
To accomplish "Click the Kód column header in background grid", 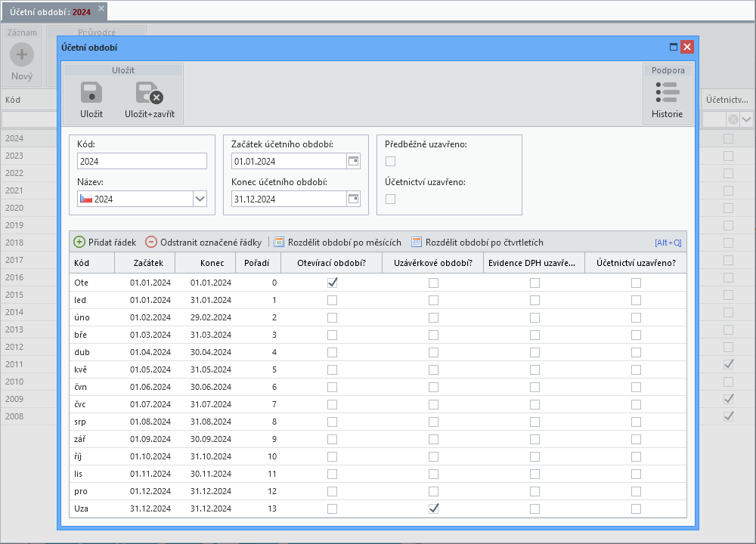I will [29, 100].
